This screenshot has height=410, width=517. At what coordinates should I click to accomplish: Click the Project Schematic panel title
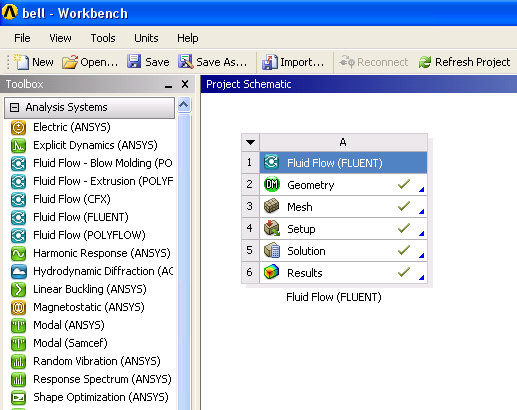[249, 84]
